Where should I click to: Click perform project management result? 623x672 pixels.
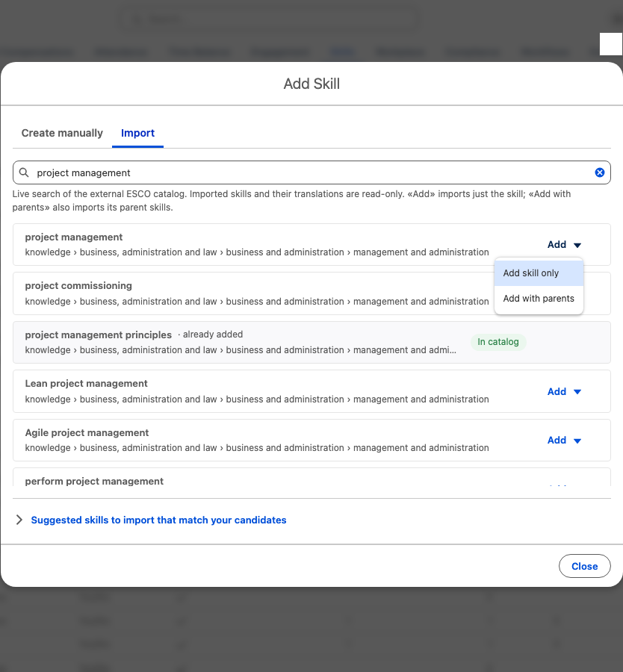pos(94,481)
